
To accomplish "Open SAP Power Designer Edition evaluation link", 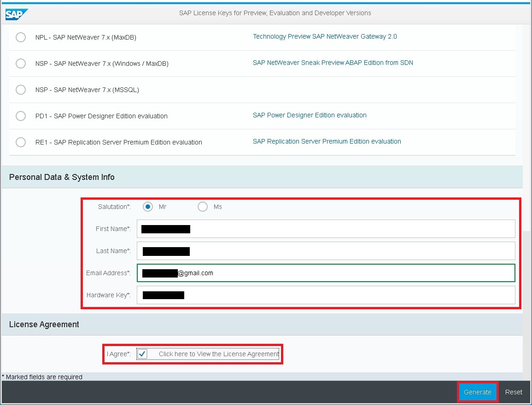I will tap(310, 115).
